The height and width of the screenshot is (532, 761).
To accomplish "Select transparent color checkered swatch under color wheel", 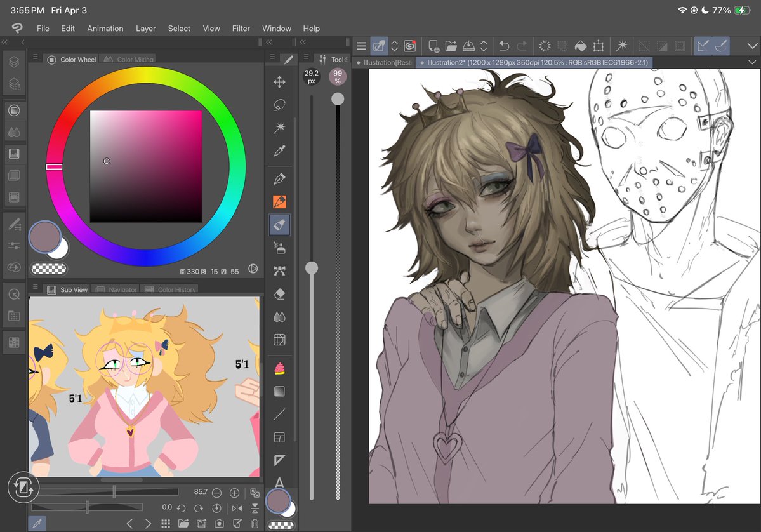I will pyautogui.click(x=48, y=269).
